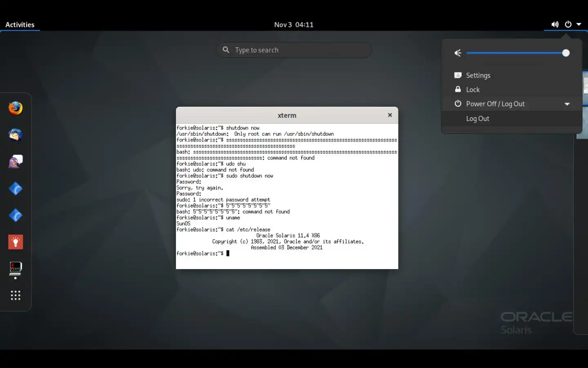This screenshot has width=588, height=368.
Task: Open Pidgin messenger from the dock
Action: click(x=16, y=162)
